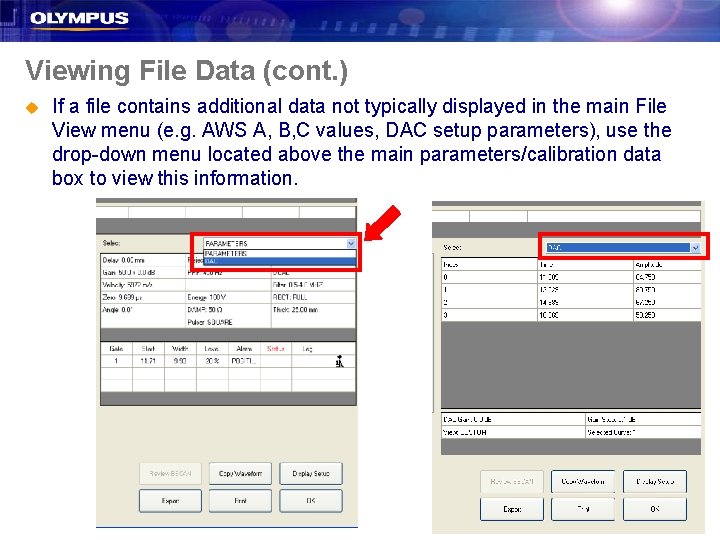Select the 'POSITI...' alarm cell
This screenshot has height=540, width=720.
pyautogui.click(x=244, y=361)
